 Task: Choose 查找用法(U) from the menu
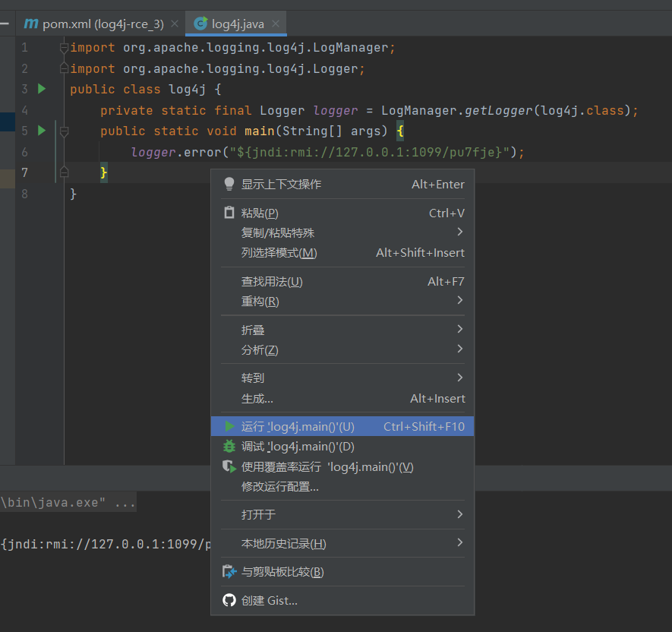coord(342,282)
